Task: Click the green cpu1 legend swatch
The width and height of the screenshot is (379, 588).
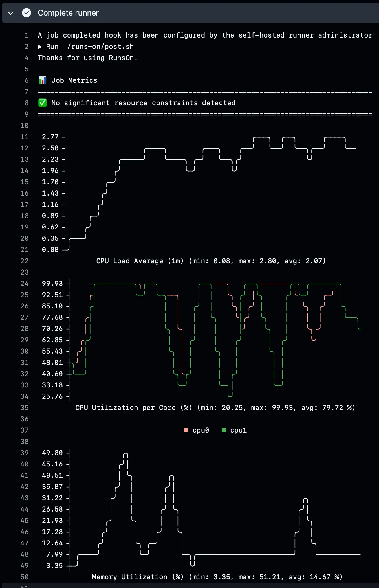Action: point(224,430)
